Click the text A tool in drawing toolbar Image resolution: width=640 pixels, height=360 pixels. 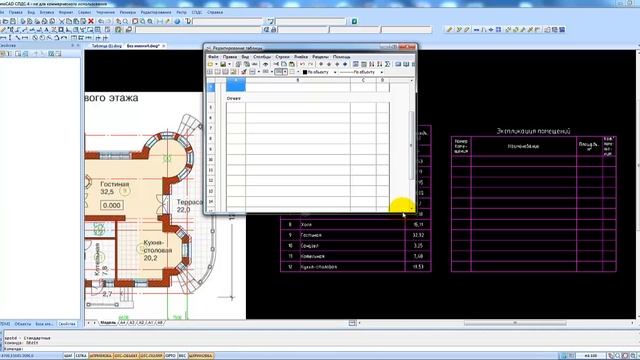click(x=47, y=29)
